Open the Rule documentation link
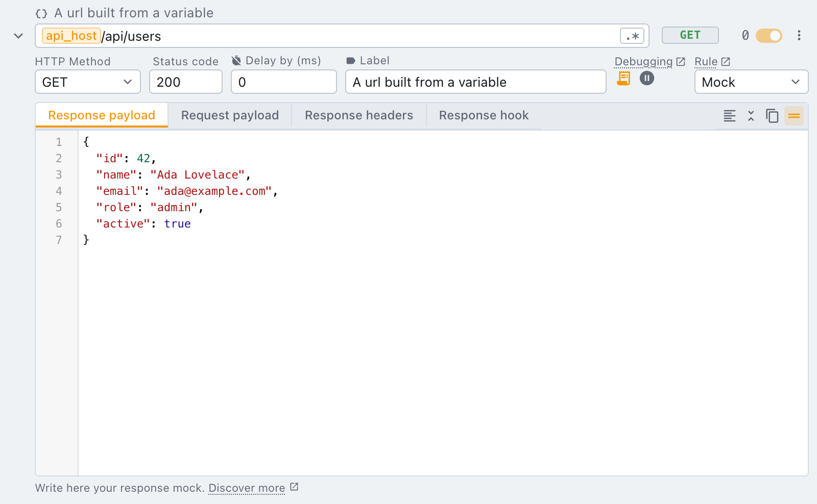817x504 pixels. click(712, 62)
